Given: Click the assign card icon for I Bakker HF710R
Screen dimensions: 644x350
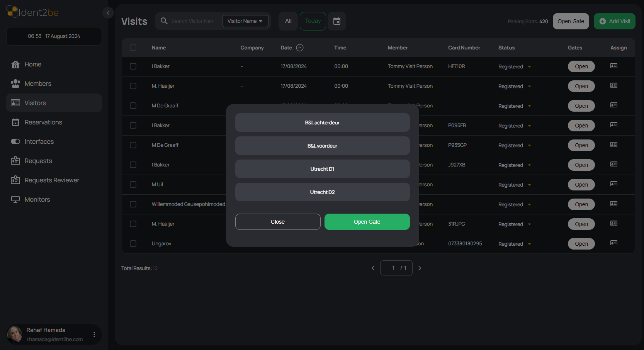Looking at the screenshot, I should 614,66.
